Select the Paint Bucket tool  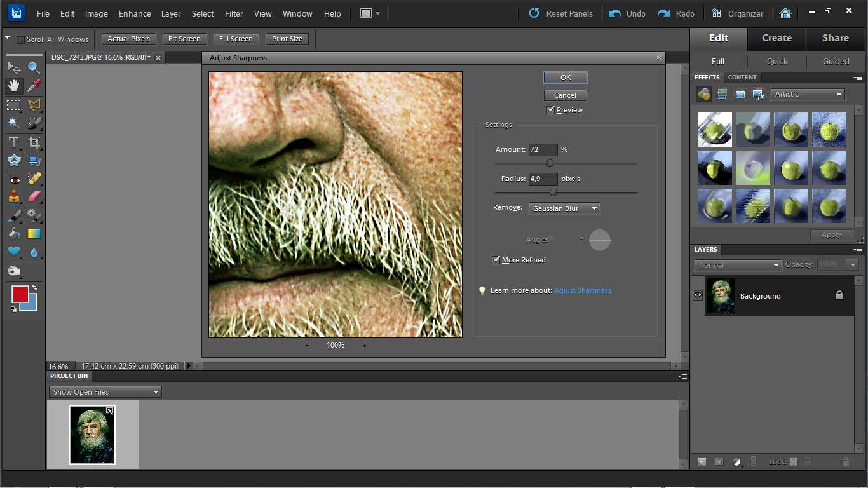coord(14,234)
